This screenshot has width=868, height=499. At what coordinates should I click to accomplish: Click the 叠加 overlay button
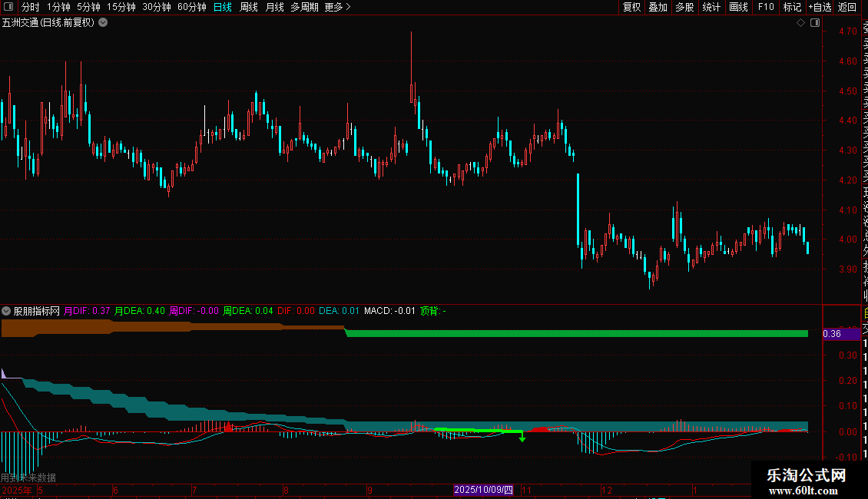click(x=658, y=7)
